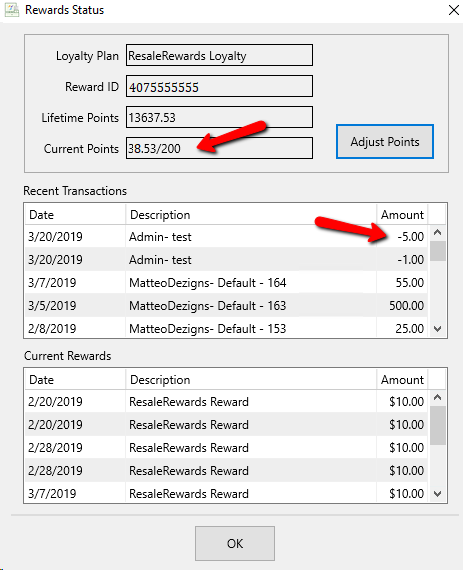Click the Rewards Status window icon

point(12,10)
